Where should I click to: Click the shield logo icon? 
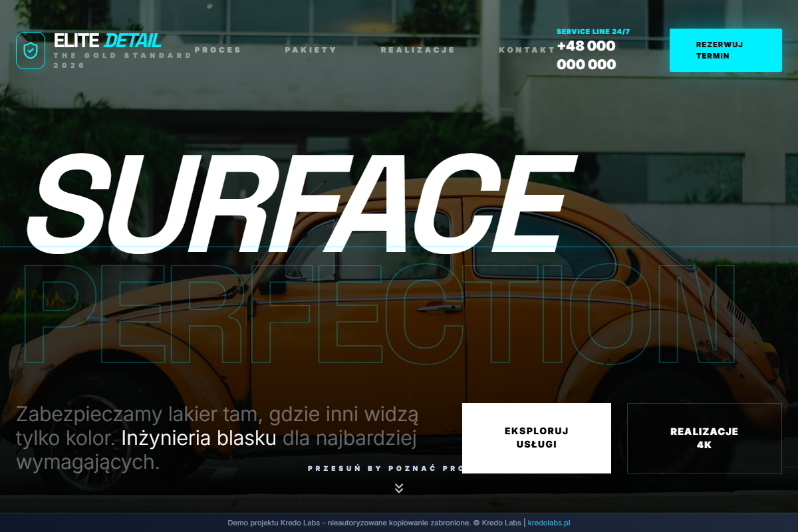tap(31, 51)
